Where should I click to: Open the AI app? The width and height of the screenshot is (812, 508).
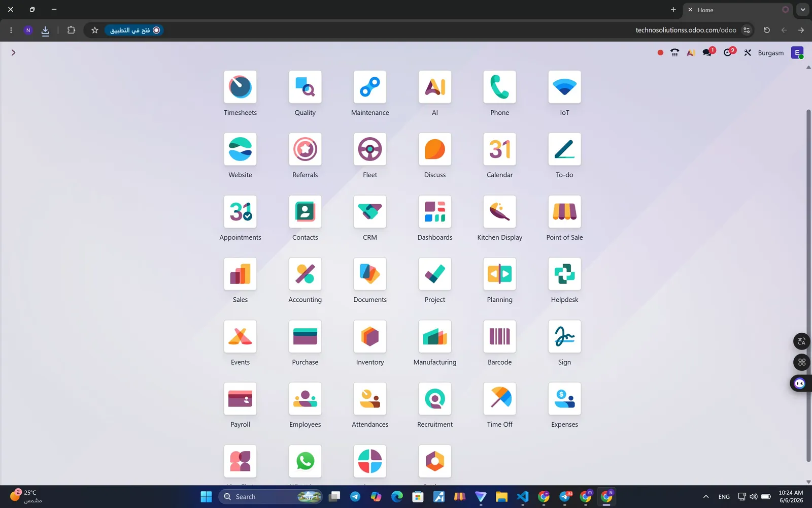click(x=435, y=87)
